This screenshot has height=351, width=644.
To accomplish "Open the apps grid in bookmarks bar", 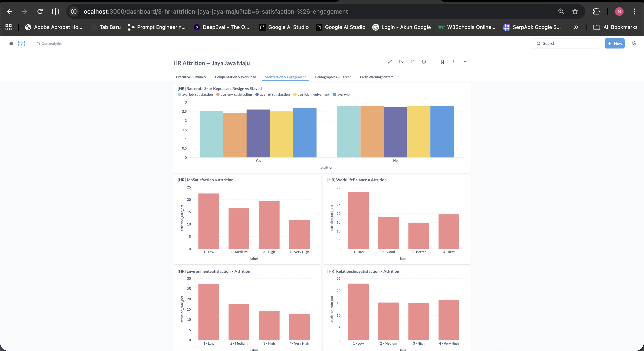I will pyautogui.click(x=9, y=27).
